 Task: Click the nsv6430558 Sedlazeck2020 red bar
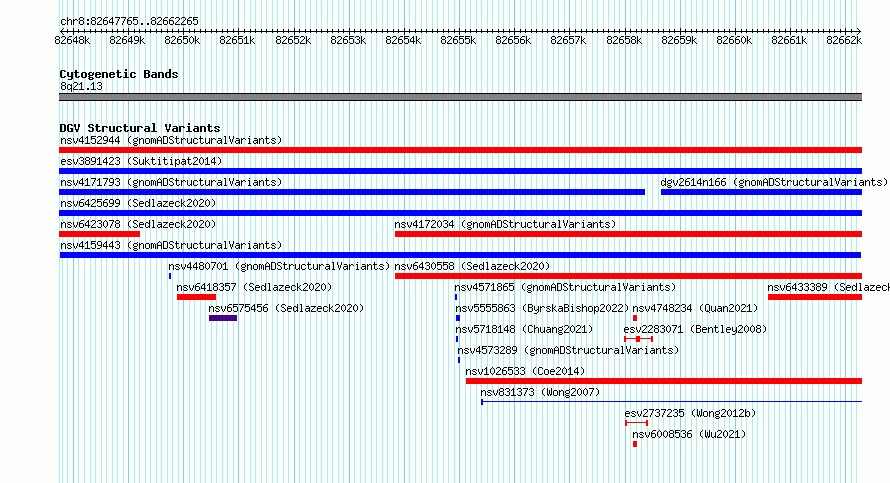[x=628, y=276]
